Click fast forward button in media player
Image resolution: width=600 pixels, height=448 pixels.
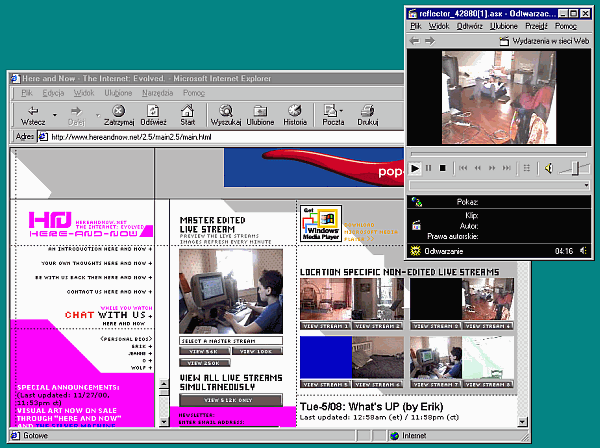click(x=492, y=168)
